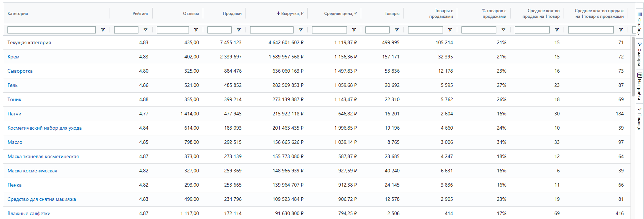644x219 pixels.
Task: Open the Фильтры side panel tab
Action: coord(640,54)
